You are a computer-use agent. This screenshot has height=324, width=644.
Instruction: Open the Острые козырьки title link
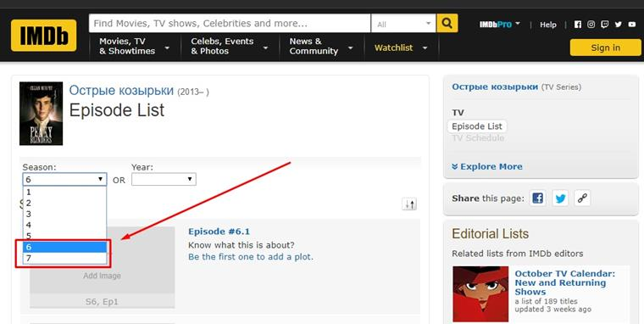121,90
